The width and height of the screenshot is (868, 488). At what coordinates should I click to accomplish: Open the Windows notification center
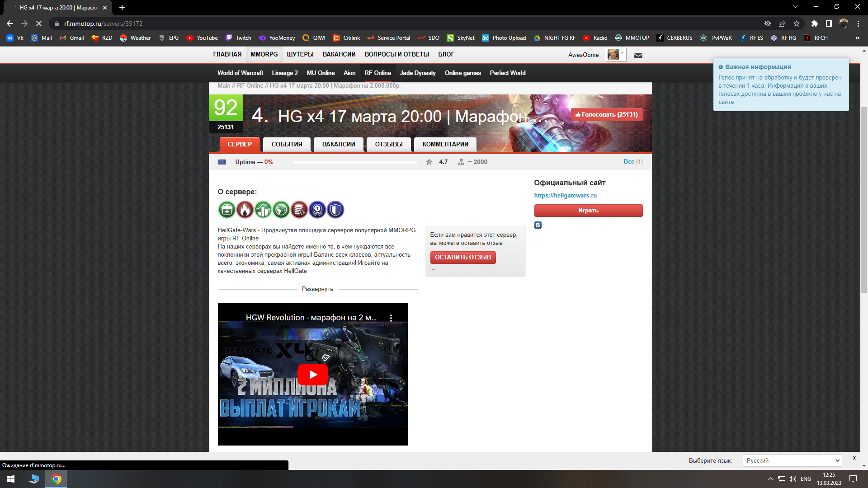pos(853,479)
